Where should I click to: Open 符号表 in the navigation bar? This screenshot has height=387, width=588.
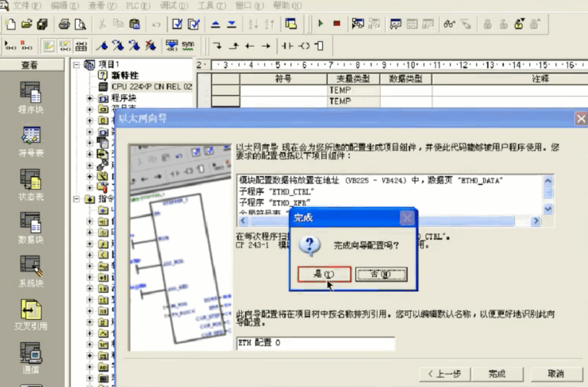tap(31, 140)
